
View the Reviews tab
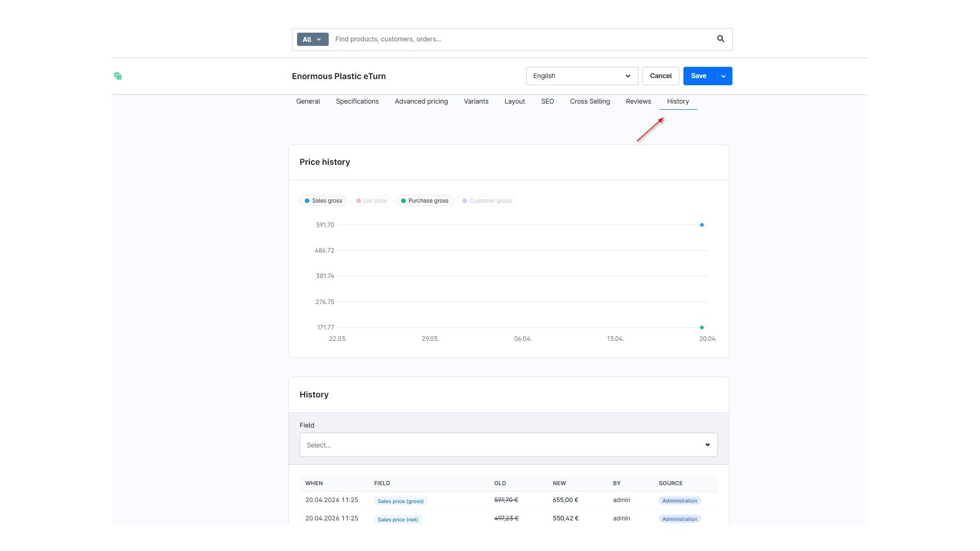point(639,102)
